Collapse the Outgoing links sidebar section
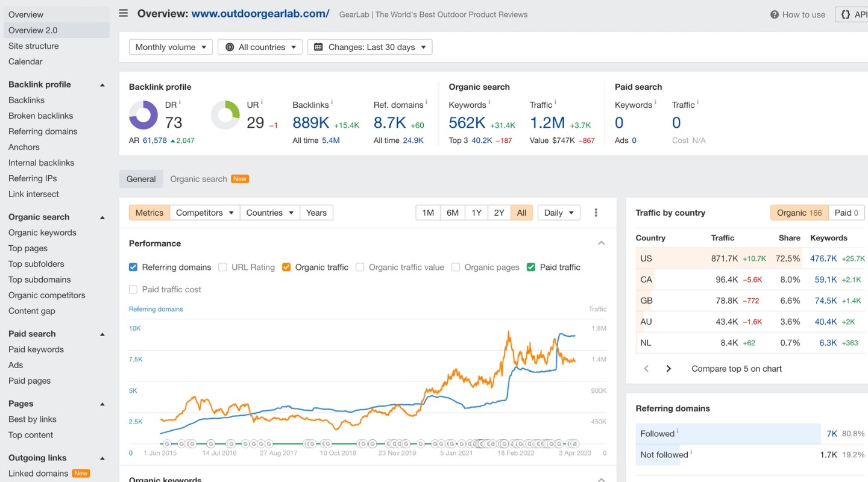868x482 pixels. [x=102, y=459]
